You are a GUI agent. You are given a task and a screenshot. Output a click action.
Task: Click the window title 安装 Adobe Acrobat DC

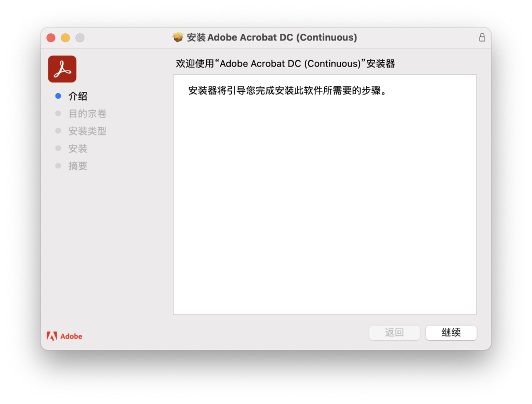tap(272, 37)
